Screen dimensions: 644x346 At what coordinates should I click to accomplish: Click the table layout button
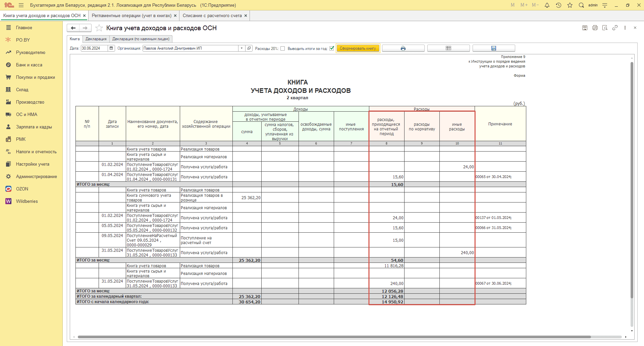click(x=448, y=48)
